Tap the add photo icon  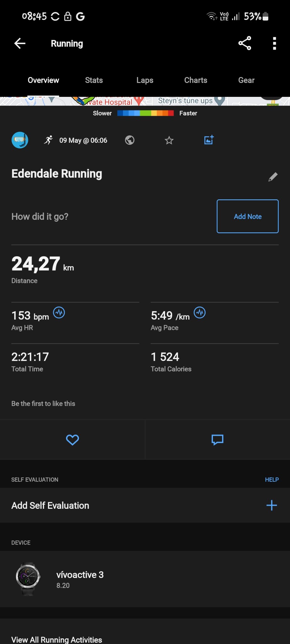[x=209, y=140]
